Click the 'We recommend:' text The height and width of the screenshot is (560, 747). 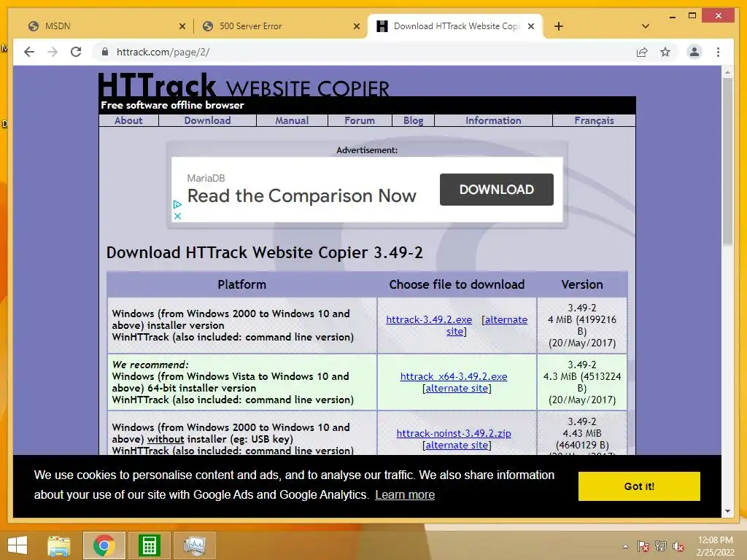pyautogui.click(x=150, y=365)
